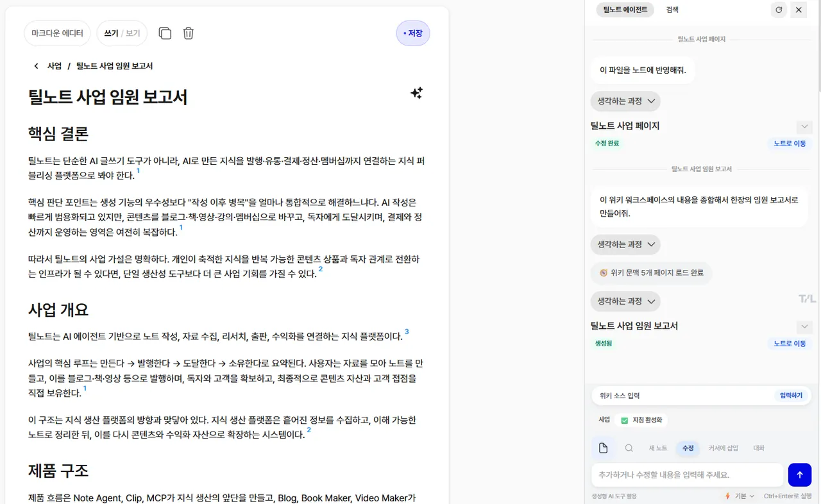
Task: Click the document icon in input toolbar
Action: [x=603, y=448]
